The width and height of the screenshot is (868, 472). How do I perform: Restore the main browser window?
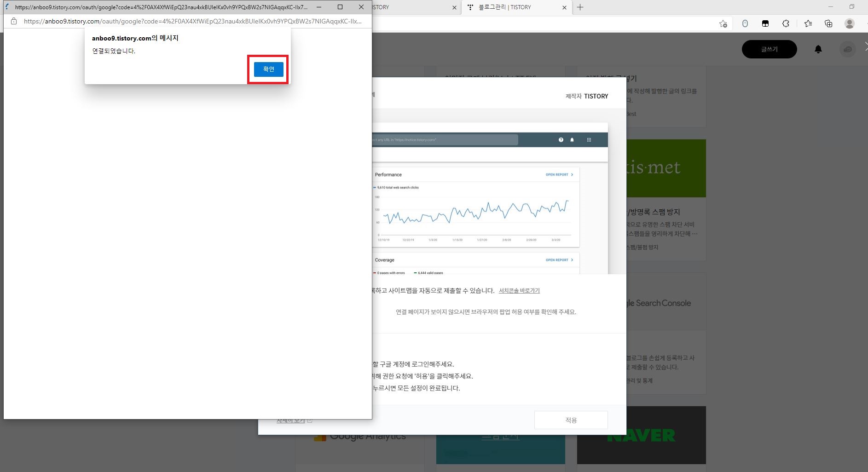pos(851,7)
